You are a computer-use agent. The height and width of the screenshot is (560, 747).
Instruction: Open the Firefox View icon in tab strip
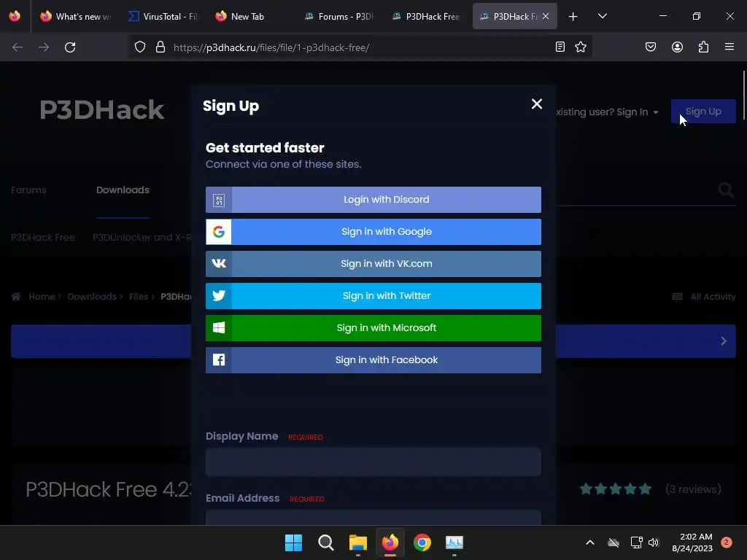pyautogui.click(x=15, y=16)
